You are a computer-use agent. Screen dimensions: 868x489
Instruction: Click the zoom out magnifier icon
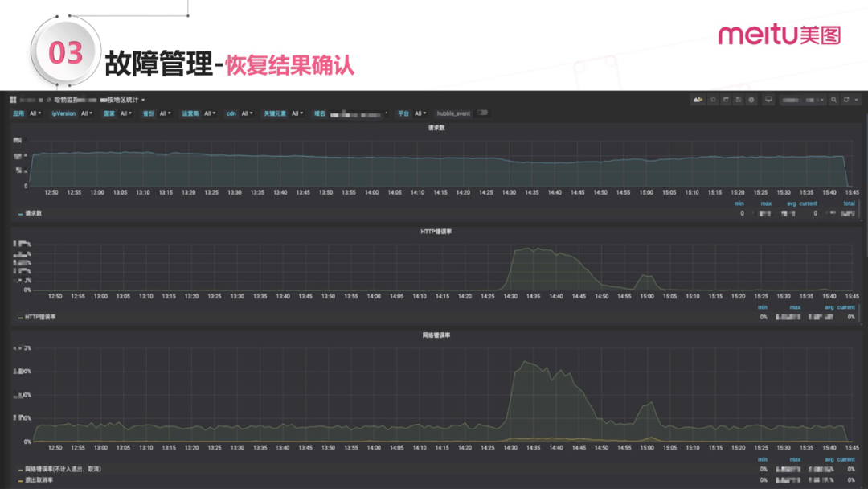pos(833,100)
